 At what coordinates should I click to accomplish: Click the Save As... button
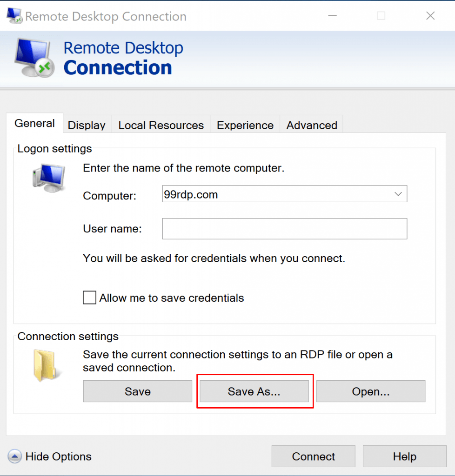254,391
